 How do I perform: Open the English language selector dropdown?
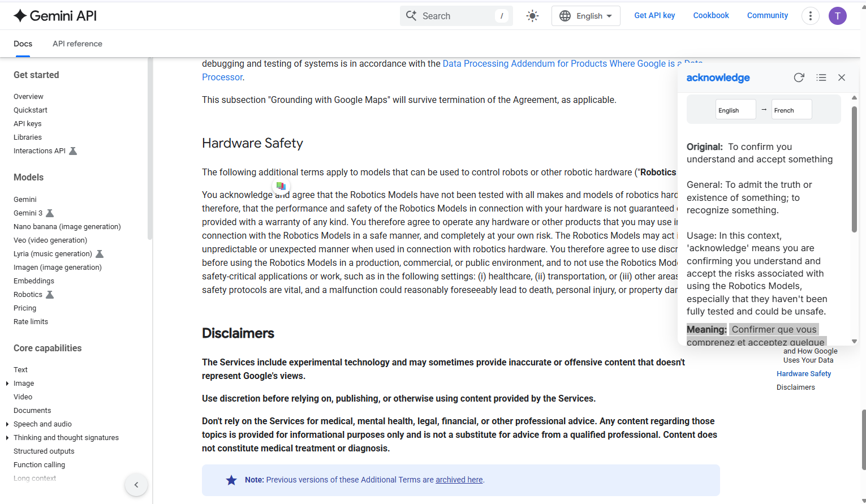coord(586,15)
